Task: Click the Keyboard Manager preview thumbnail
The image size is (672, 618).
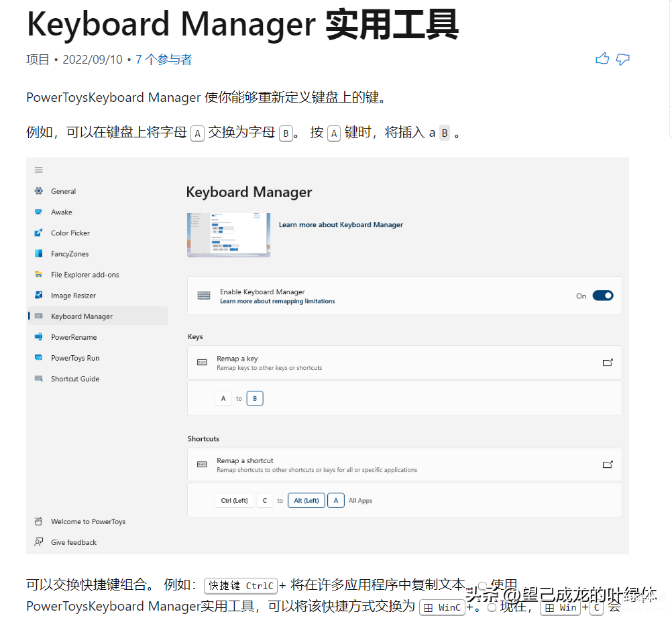Action: [229, 235]
